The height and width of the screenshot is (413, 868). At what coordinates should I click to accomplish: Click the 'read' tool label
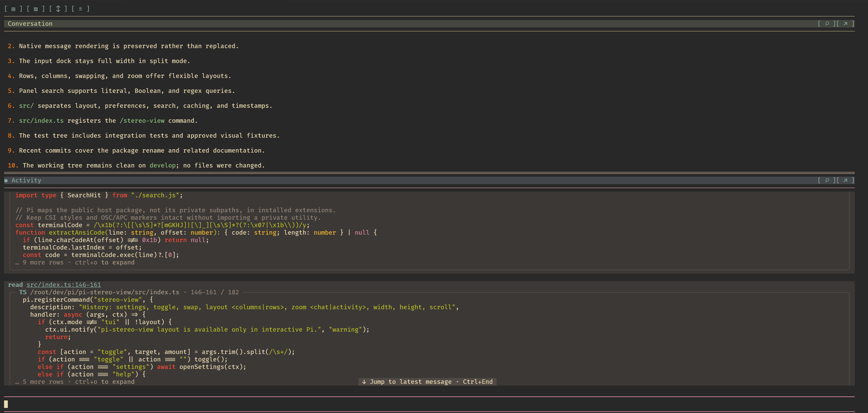tap(15, 285)
